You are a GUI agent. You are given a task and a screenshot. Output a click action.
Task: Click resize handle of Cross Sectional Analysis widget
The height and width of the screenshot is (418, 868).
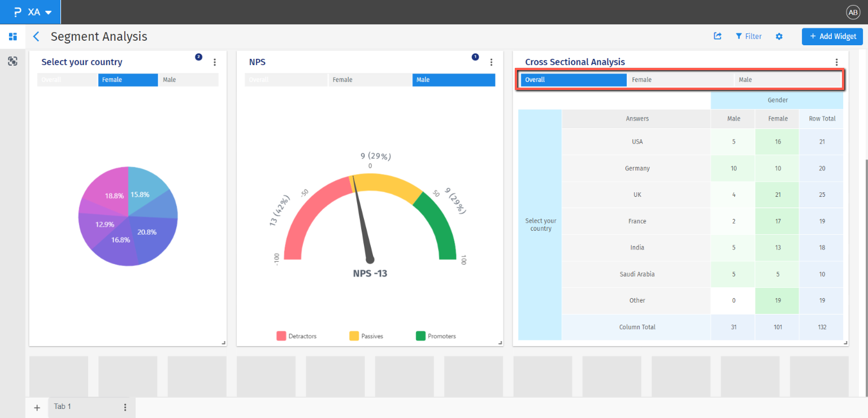click(845, 343)
